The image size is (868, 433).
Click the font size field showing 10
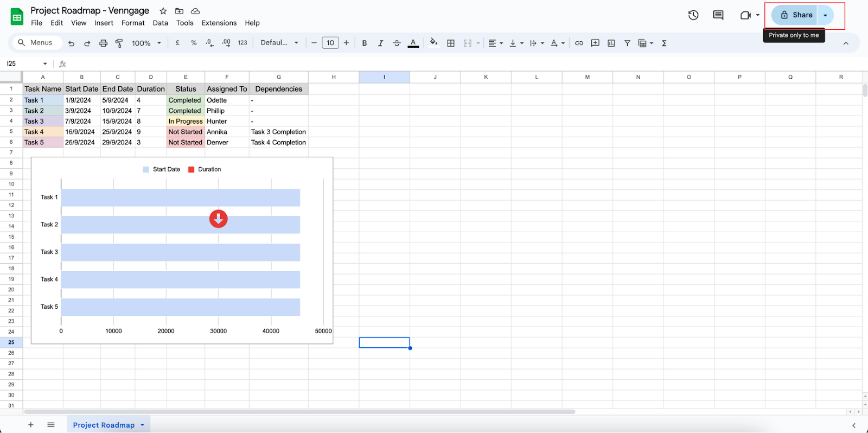(x=330, y=43)
